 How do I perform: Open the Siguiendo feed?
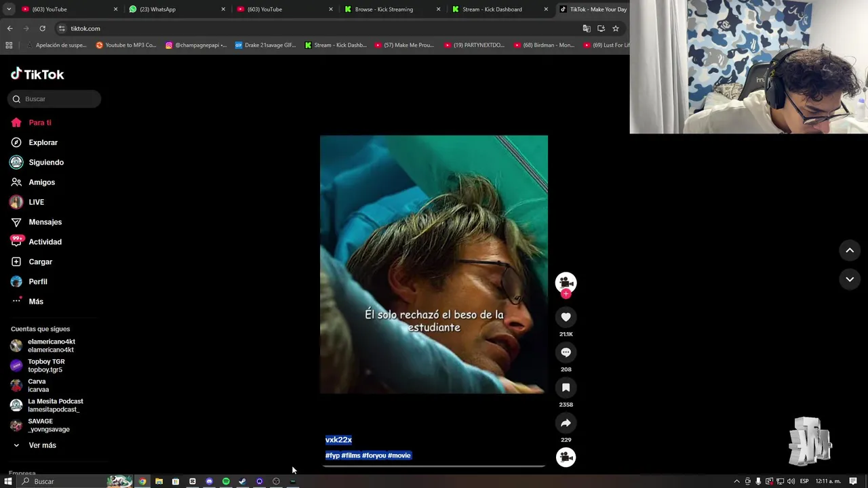(x=46, y=162)
